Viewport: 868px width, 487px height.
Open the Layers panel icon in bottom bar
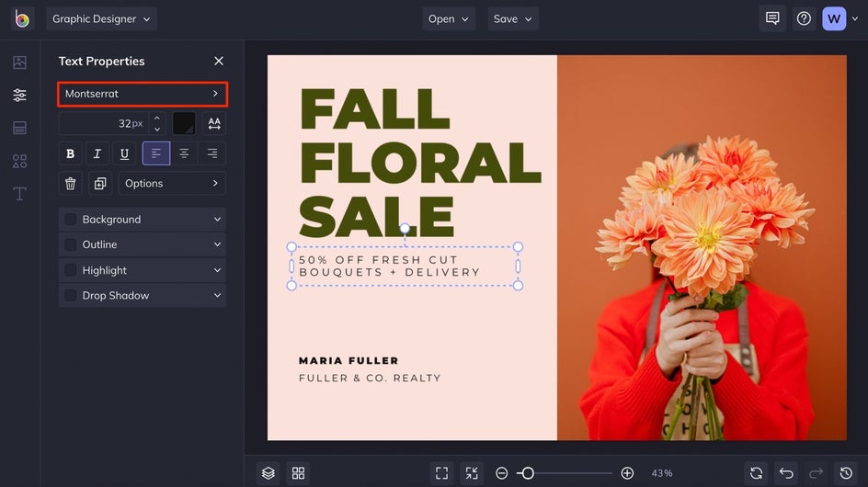click(268, 473)
